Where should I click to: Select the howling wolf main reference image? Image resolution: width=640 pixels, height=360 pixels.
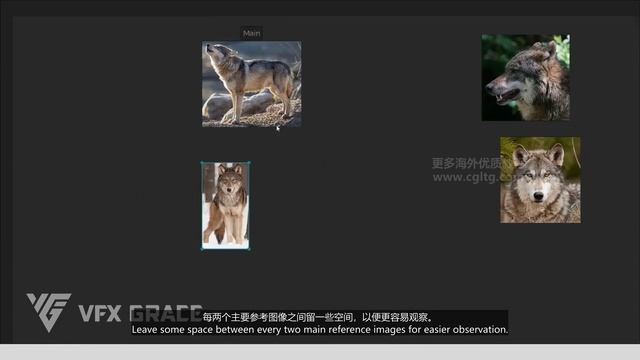click(x=252, y=84)
